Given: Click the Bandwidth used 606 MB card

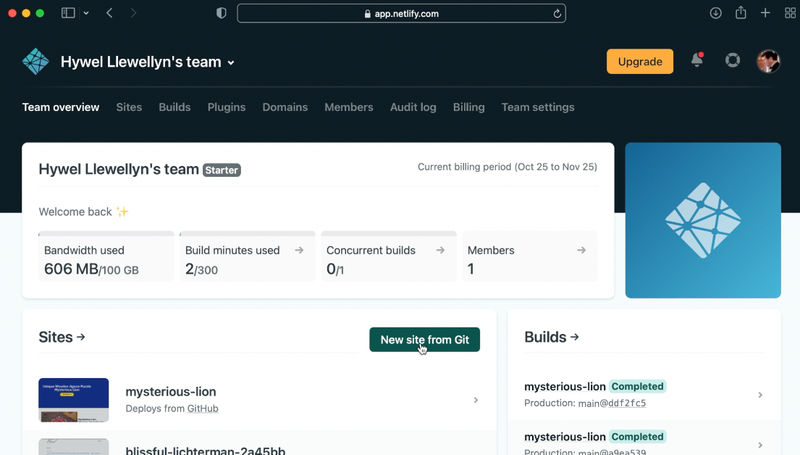Looking at the screenshot, I should coord(106,257).
